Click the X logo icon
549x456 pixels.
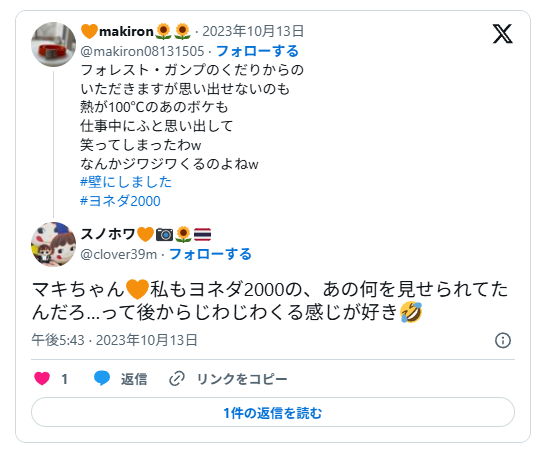tap(502, 34)
